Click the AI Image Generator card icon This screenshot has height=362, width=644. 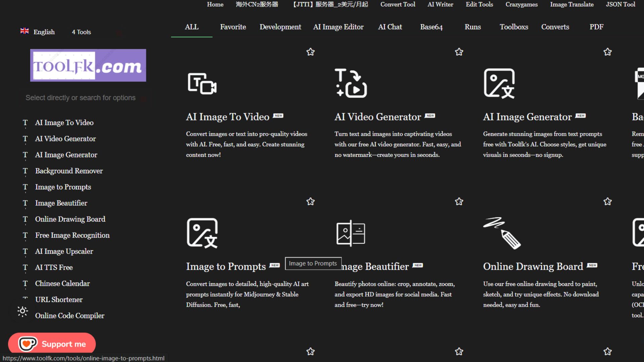pos(499,83)
